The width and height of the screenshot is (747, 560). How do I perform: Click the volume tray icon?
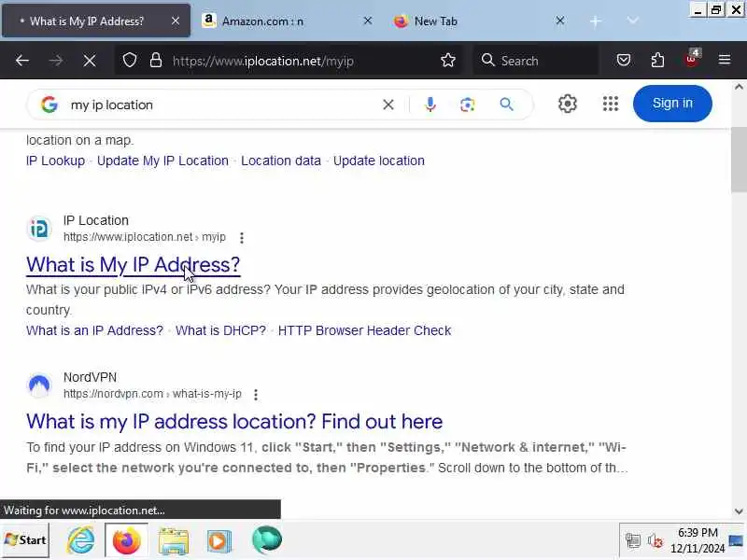pos(655,540)
